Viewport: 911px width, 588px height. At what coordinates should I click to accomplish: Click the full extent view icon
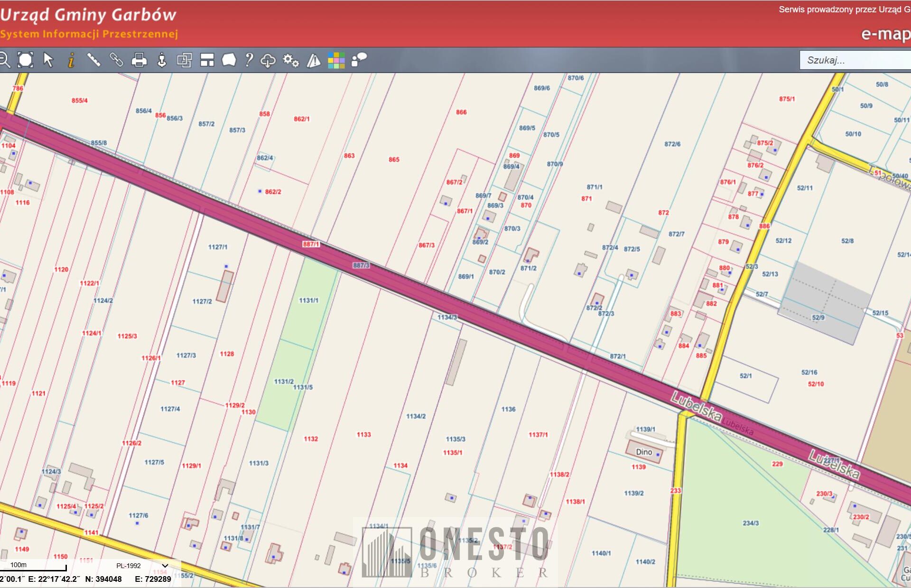pos(25,60)
